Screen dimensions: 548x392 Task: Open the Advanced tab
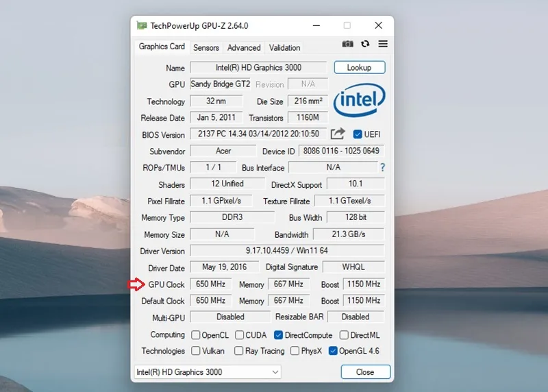tap(244, 47)
